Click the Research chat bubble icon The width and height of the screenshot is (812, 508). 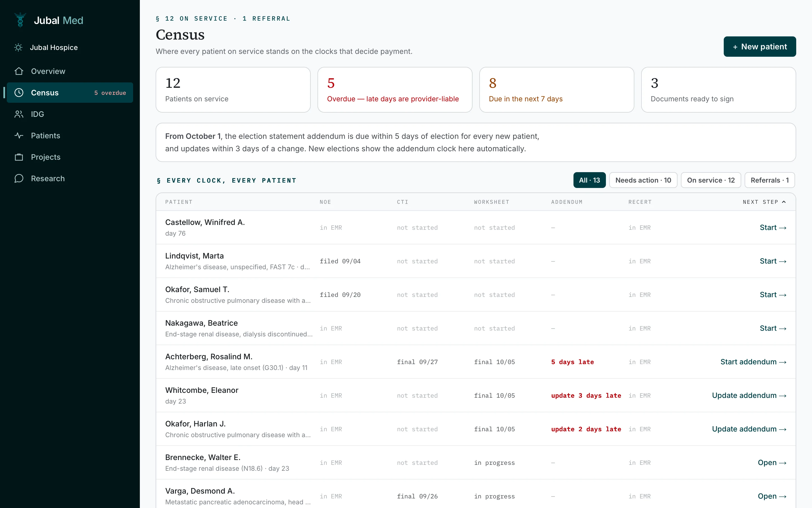click(19, 178)
